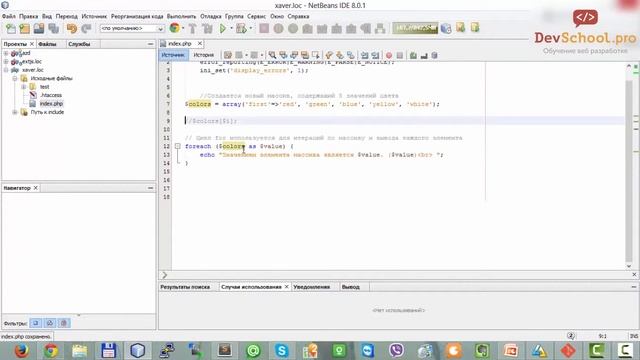This screenshot has height=360, width=640.
Task: Open the dropdown arrow next to Debug icon
Action: (250, 29)
